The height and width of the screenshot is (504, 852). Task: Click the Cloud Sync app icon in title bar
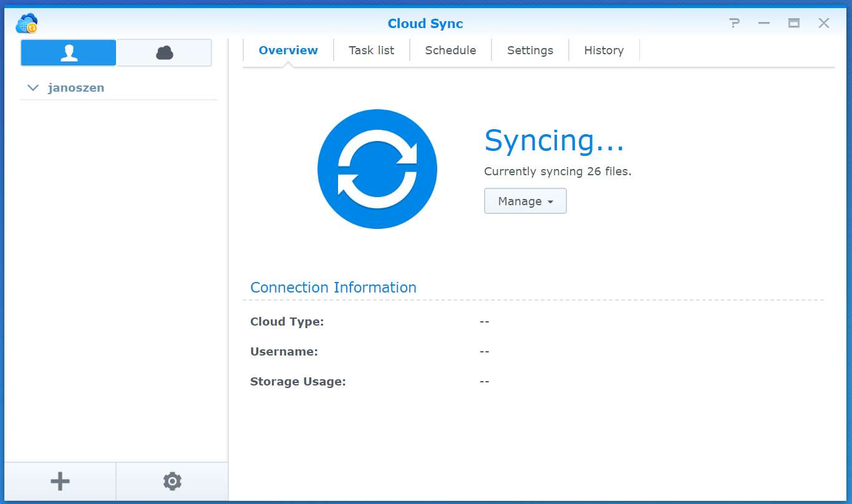tap(27, 24)
